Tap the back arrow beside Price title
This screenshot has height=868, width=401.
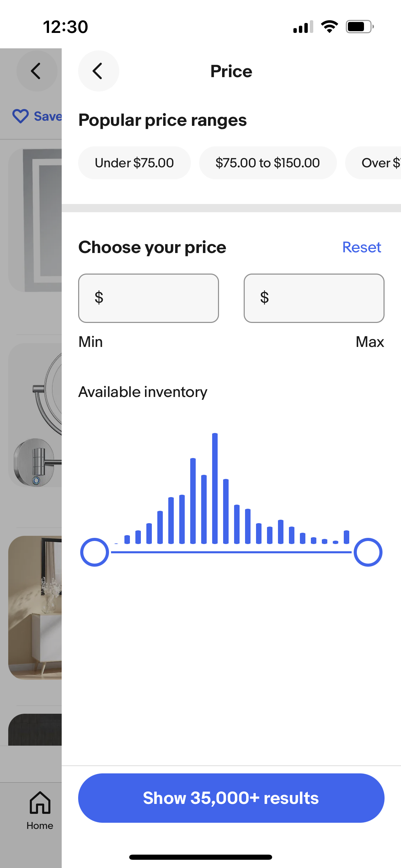(98, 71)
